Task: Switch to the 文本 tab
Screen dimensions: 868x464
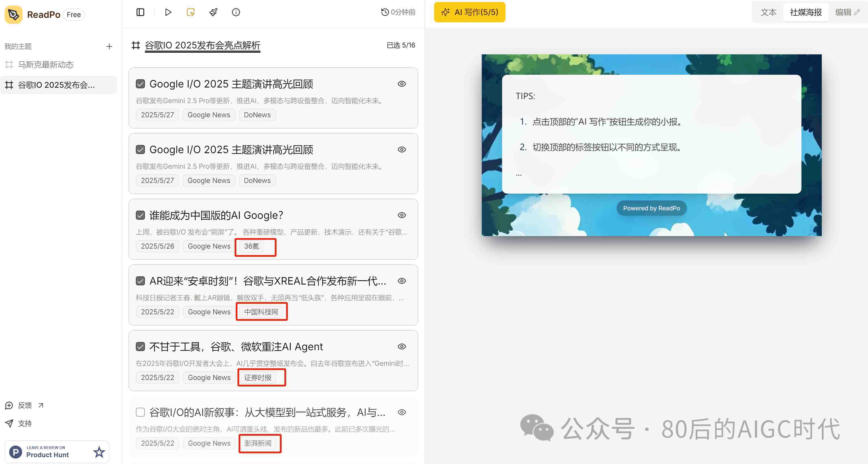Action: click(x=768, y=12)
